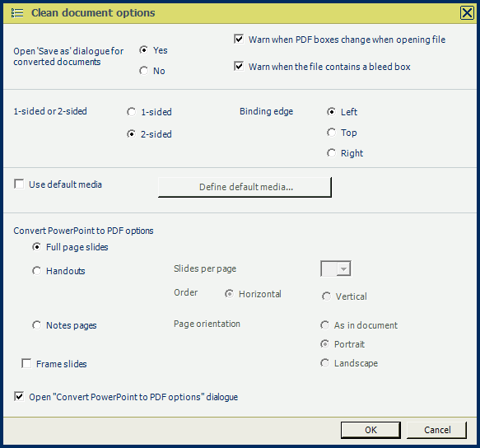Pick Landscape page orientation
The height and width of the screenshot is (448, 480).
[324, 363]
